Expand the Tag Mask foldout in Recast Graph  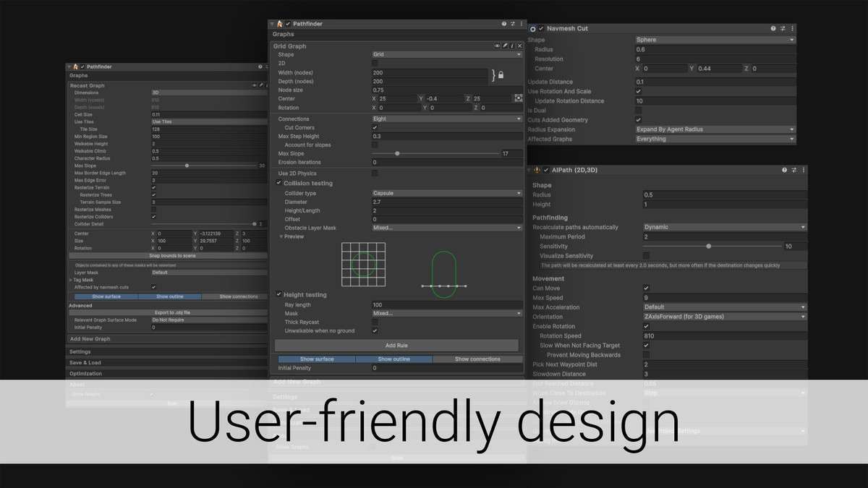71,280
